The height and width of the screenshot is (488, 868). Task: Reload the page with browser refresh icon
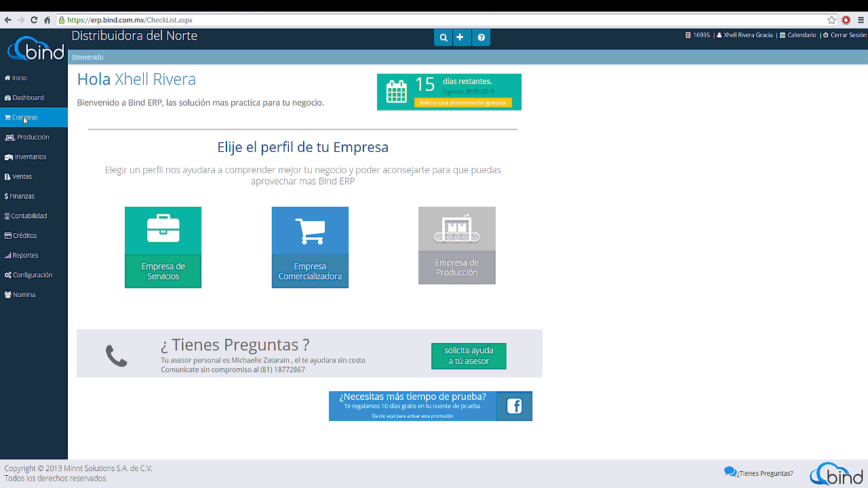pos(34,20)
